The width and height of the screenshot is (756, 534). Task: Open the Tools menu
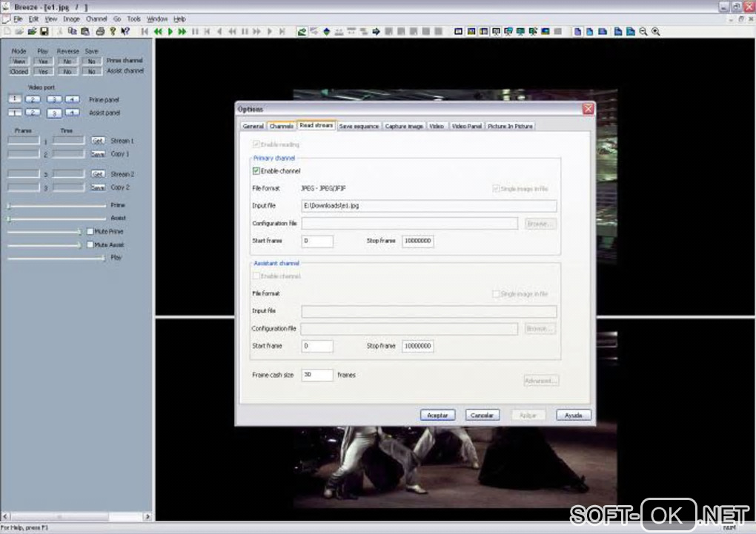coord(133,19)
